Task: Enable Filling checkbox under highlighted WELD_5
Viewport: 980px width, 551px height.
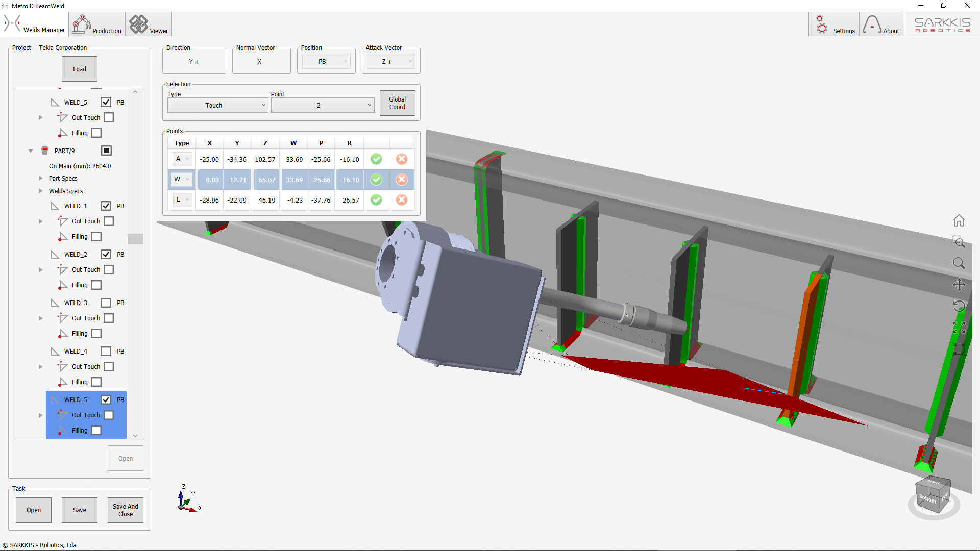Action: (96, 430)
